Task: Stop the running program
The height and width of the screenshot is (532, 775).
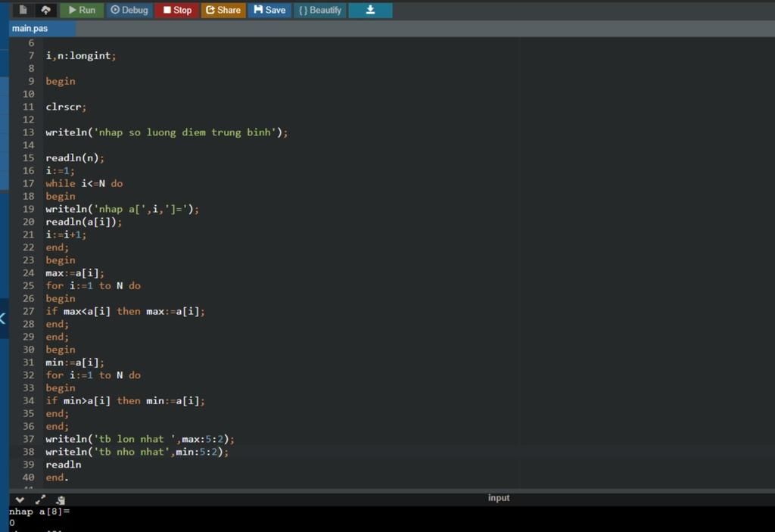Action: point(177,10)
